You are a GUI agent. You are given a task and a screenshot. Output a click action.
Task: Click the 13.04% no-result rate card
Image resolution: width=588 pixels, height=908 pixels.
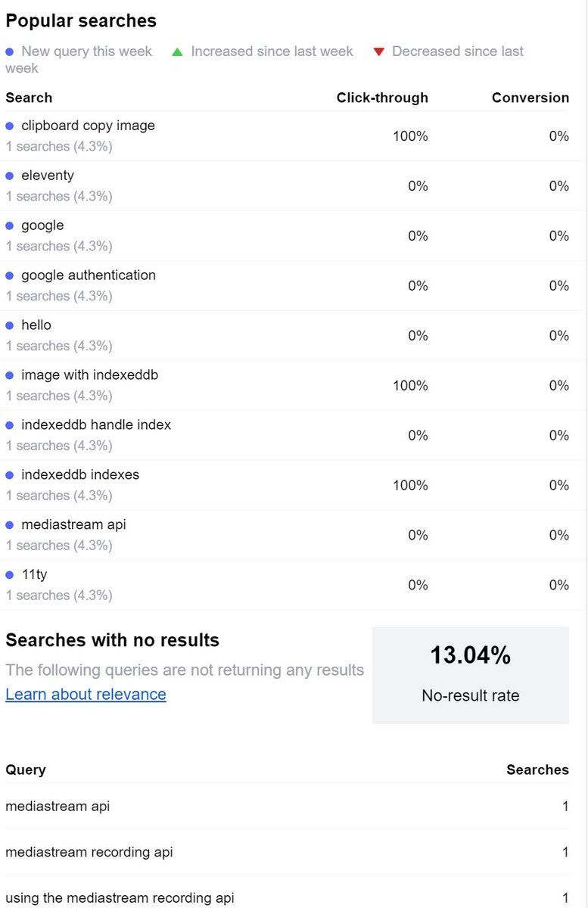(470, 674)
